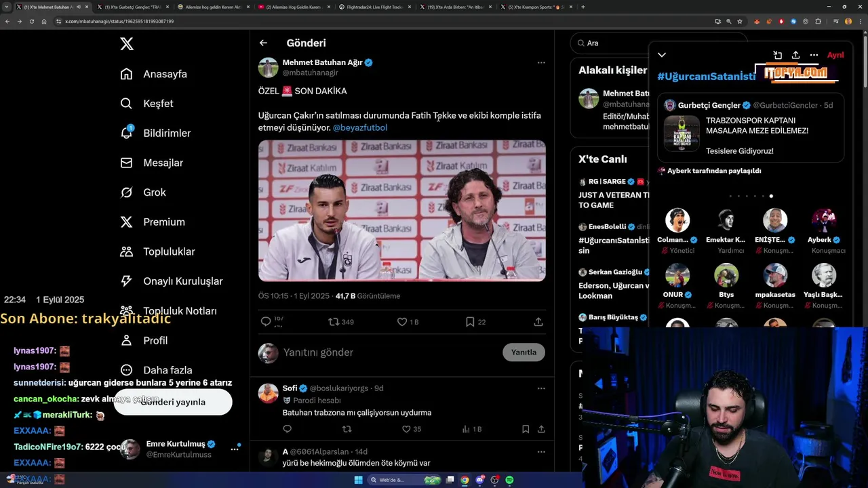Open Mehmet Batuhan Ağır profile name

pyautogui.click(x=322, y=62)
